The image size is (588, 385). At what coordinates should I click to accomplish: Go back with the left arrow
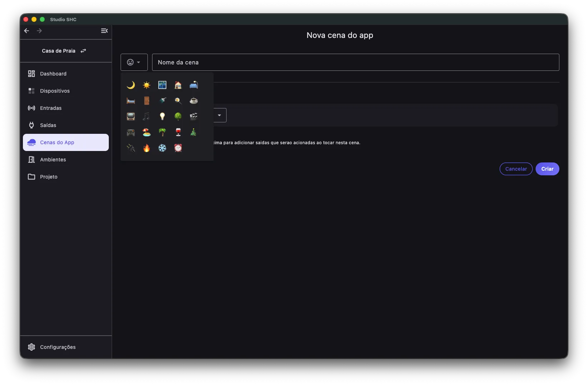pos(26,31)
